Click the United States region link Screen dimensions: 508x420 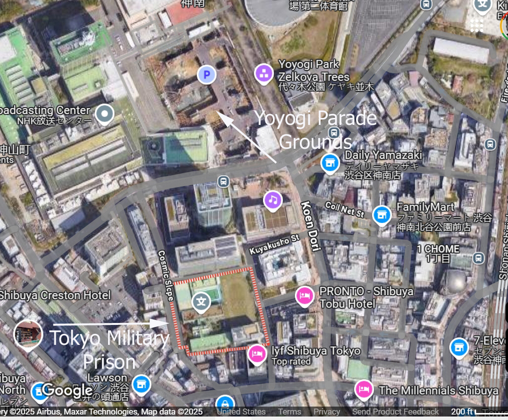click(x=241, y=412)
